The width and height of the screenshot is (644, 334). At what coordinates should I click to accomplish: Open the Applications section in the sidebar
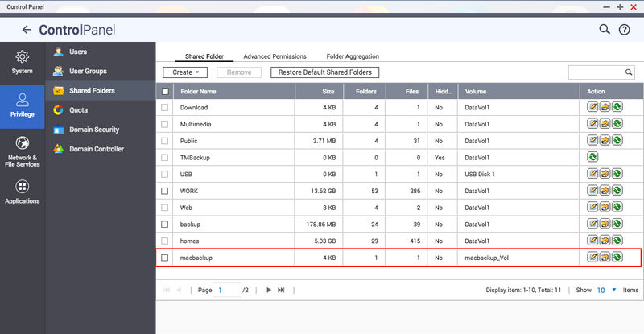(23, 192)
